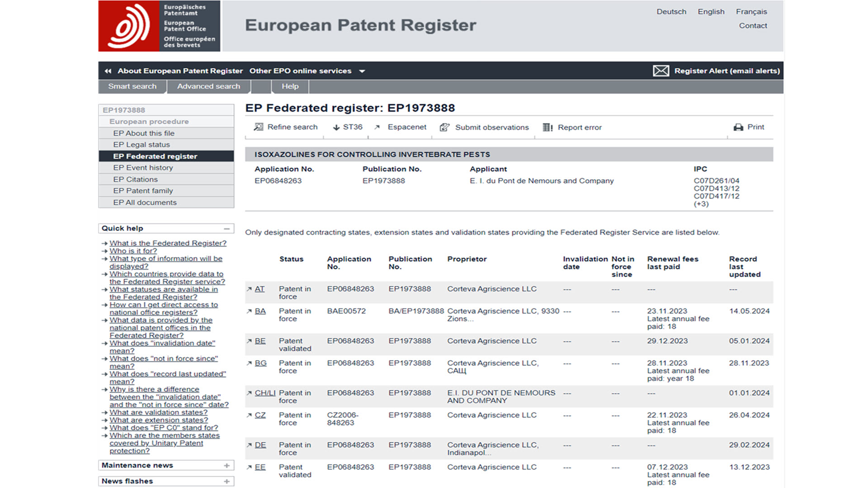Open the EP Legal status section
Image resolution: width=868 pixels, height=488 pixels.
[x=142, y=144]
